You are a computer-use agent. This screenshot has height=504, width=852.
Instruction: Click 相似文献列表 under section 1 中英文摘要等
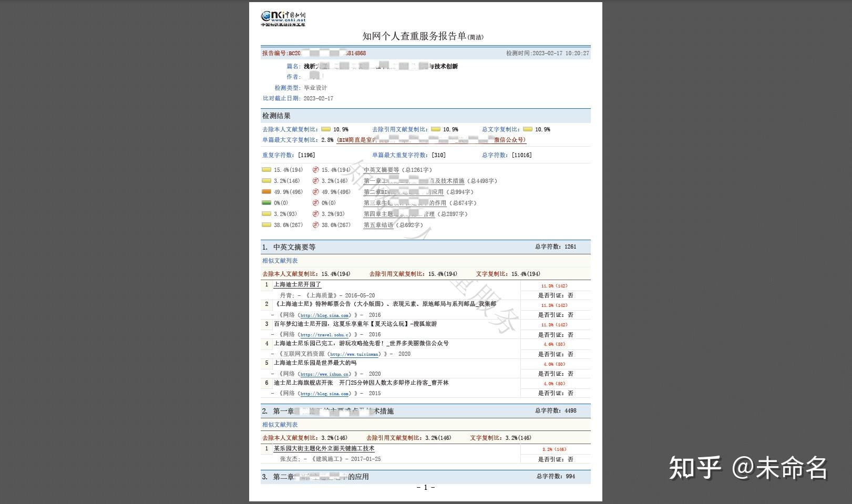click(280, 261)
